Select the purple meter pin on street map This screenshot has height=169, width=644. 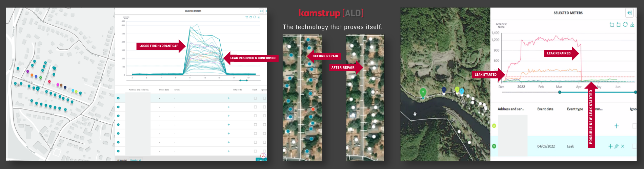[x=28, y=72]
